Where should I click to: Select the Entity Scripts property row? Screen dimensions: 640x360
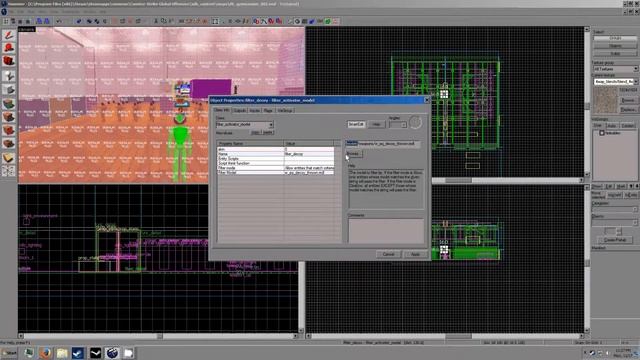pos(276,158)
